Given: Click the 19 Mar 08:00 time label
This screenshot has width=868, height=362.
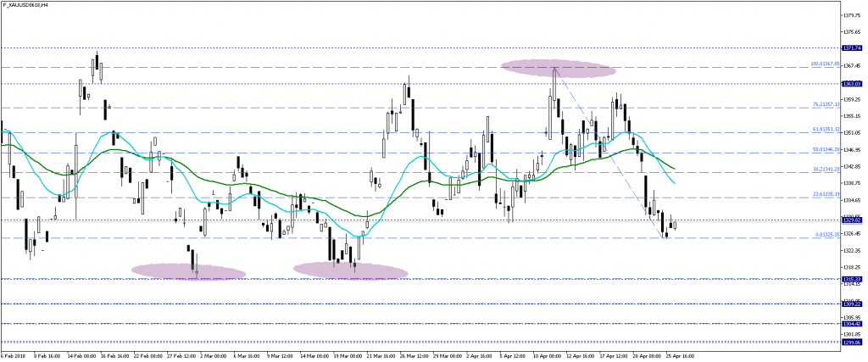Looking at the screenshot, I should [348, 356].
